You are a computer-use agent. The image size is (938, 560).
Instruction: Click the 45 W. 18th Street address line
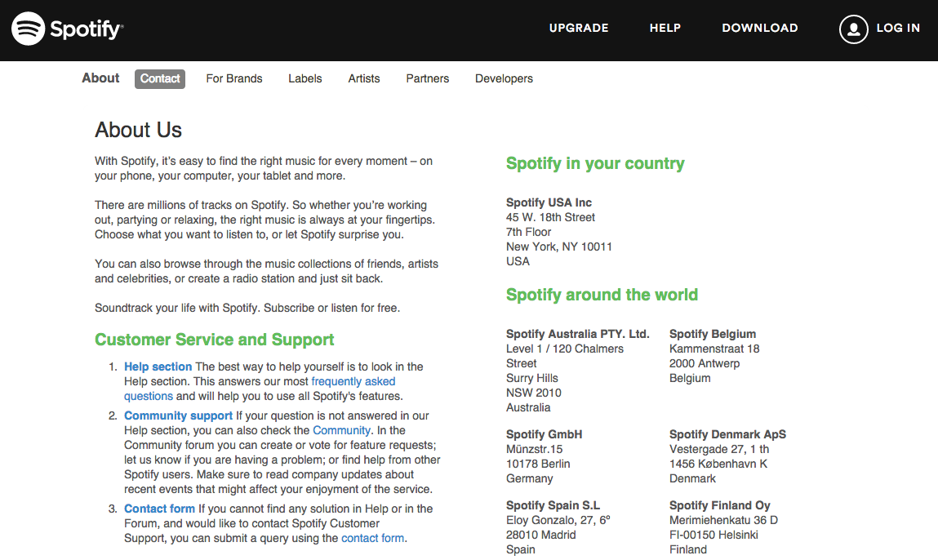[550, 218]
